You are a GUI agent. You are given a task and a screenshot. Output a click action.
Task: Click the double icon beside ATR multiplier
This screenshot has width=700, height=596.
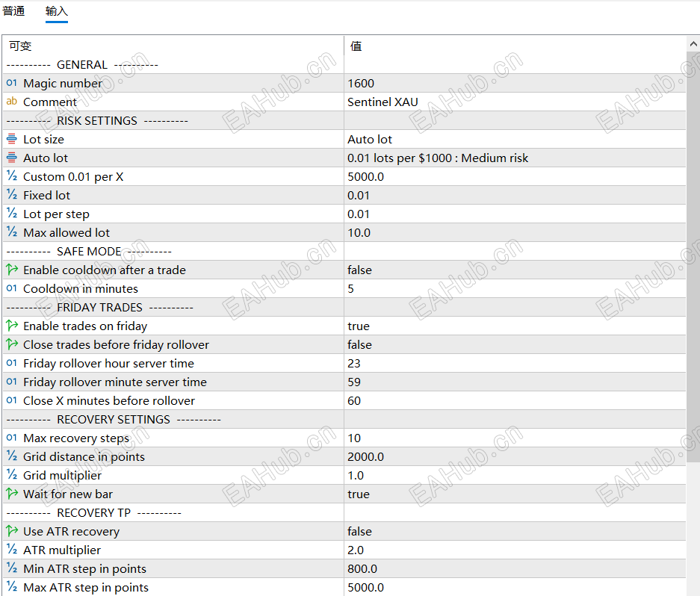click(x=12, y=550)
